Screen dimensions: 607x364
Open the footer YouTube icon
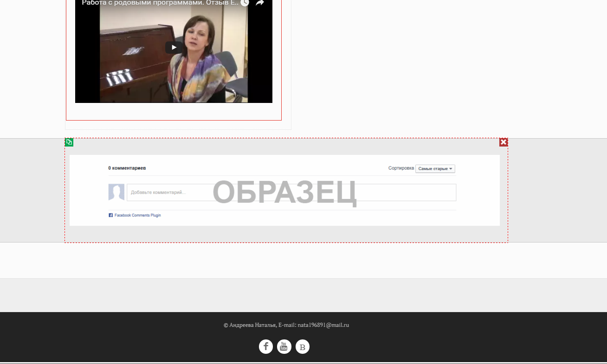(x=284, y=346)
